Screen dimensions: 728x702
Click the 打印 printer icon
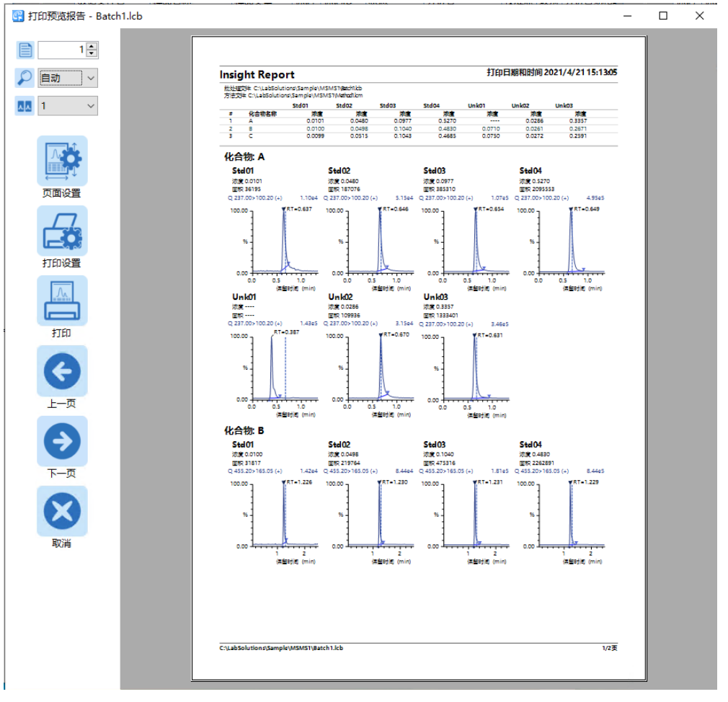tap(62, 301)
